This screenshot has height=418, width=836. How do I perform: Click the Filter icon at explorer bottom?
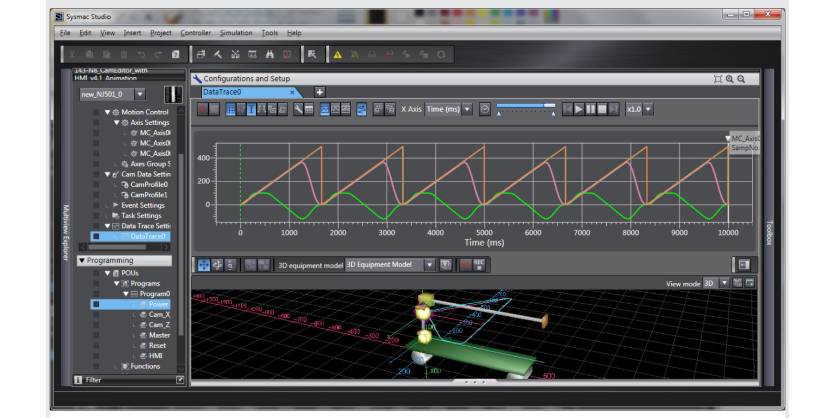pyautogui.click(x=80, y=380)
